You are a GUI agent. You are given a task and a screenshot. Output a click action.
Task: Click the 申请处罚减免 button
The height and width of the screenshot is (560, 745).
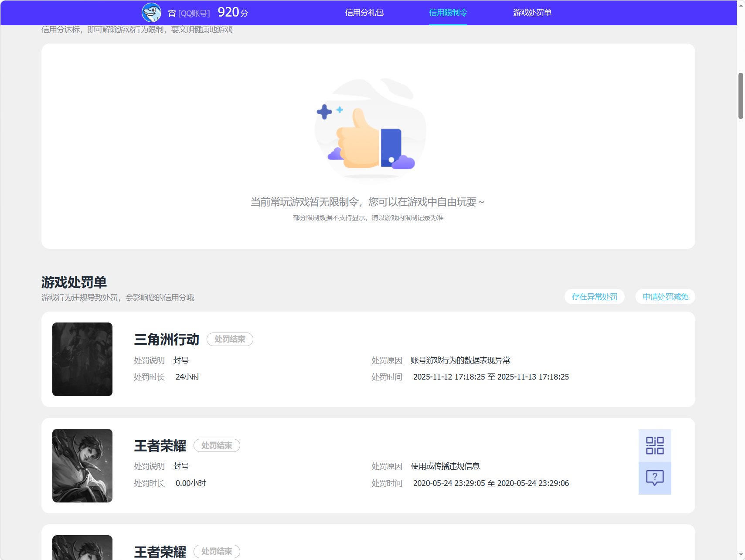coord(665,297)
